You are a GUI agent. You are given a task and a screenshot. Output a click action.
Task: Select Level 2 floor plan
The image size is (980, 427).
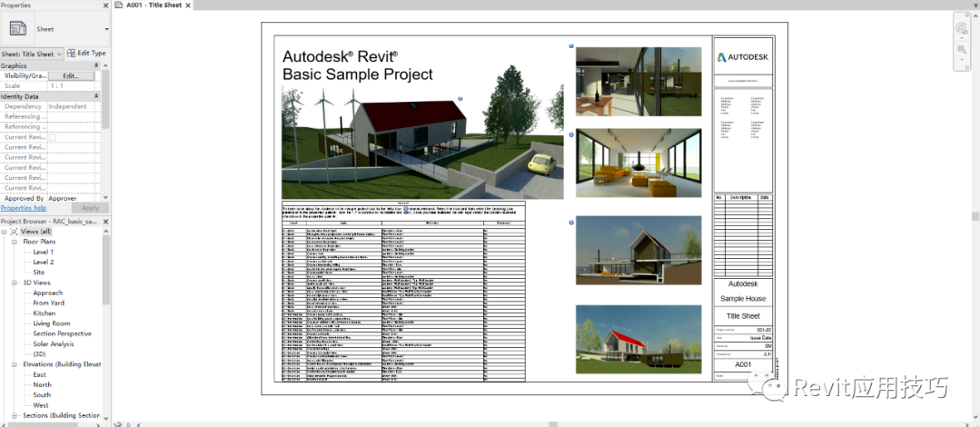[43, 262]
